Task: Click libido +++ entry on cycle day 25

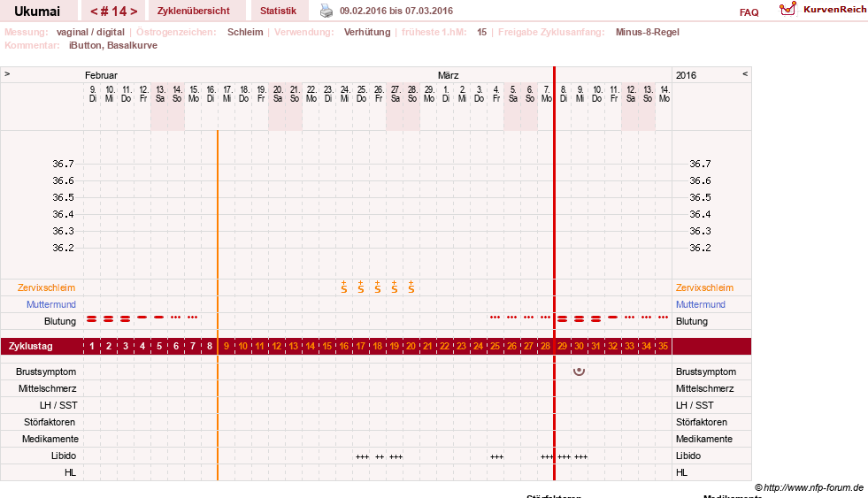Action: pyautogui.click(x=496, y=456)
